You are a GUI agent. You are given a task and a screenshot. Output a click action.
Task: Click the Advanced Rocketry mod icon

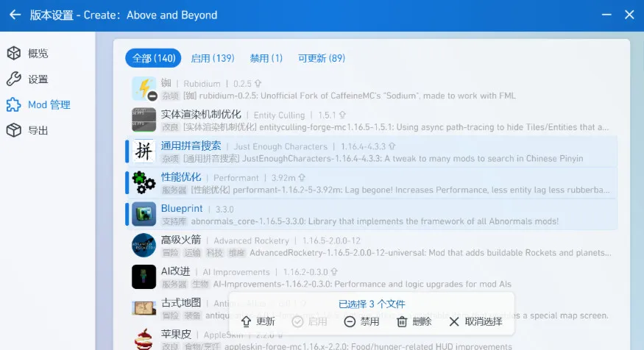coord(144,246)
